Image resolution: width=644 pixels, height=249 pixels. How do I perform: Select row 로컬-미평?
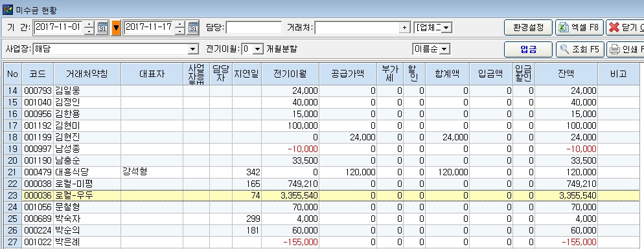[321, 184]
